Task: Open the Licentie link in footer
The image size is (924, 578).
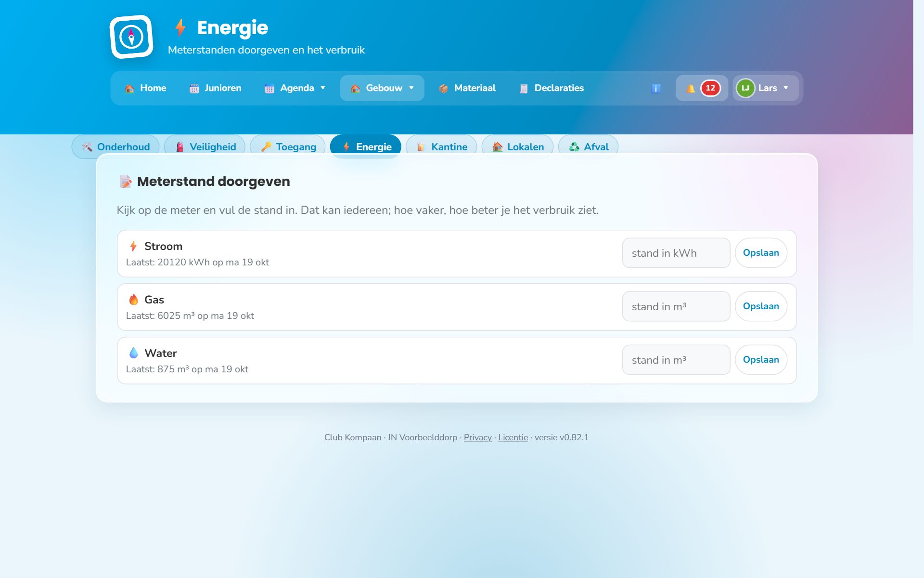Action: click(513, 437)
